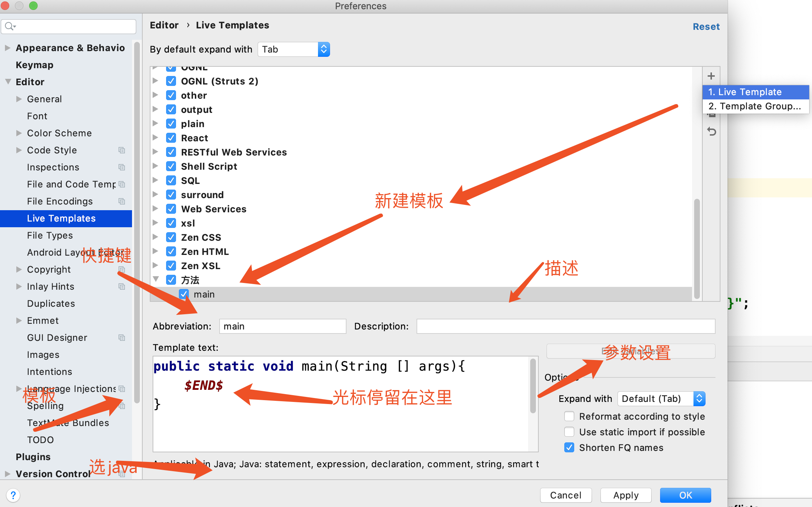Toggle the Reformat according to style checkbox
This screenshot has width=812, height=507.
569,416
